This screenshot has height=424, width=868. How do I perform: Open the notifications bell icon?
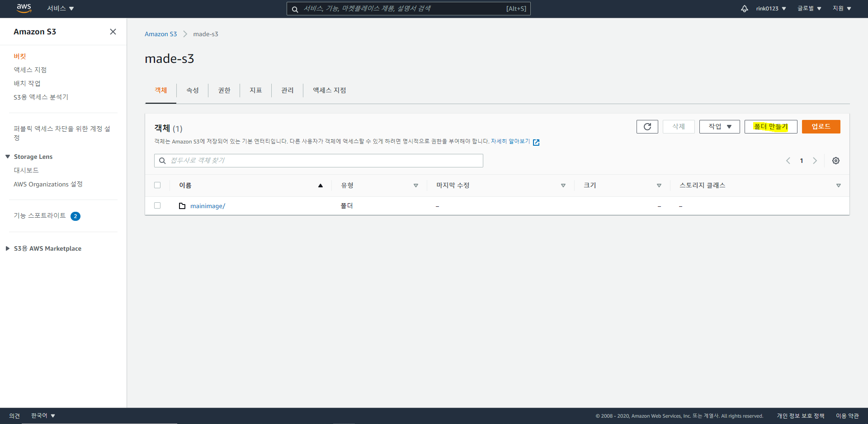tap(744, 9)
